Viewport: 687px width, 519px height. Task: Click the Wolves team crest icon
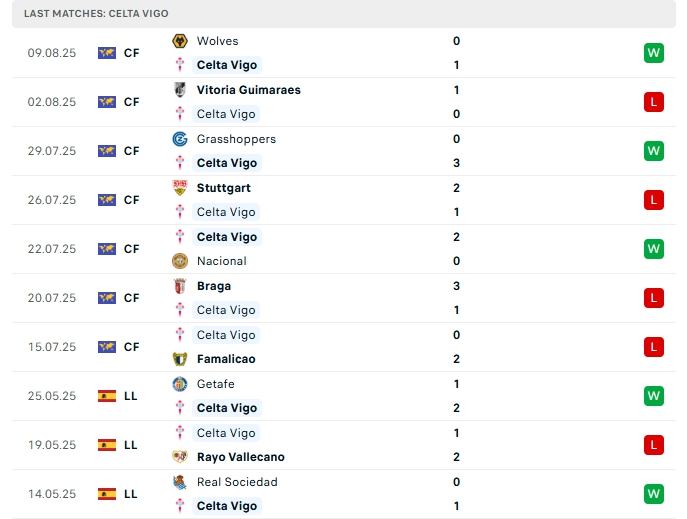tap(180, 41)
